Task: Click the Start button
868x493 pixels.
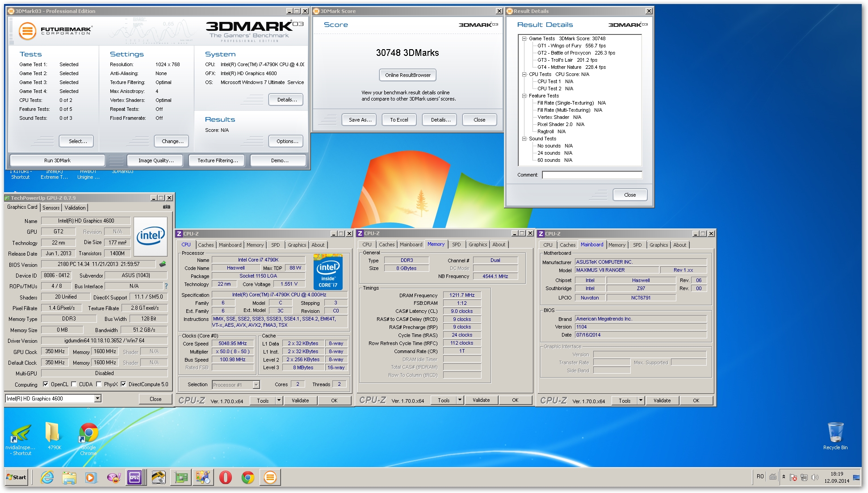Action: click(x=16, y=477)
